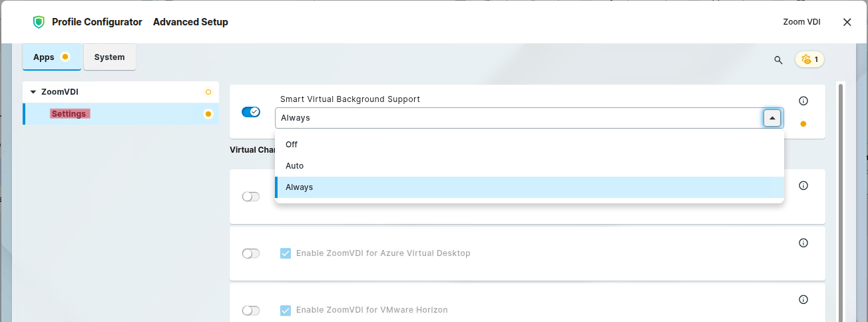Click the pending changes badge showing 1
868x322 pixels.
click(x=809, y=59)
